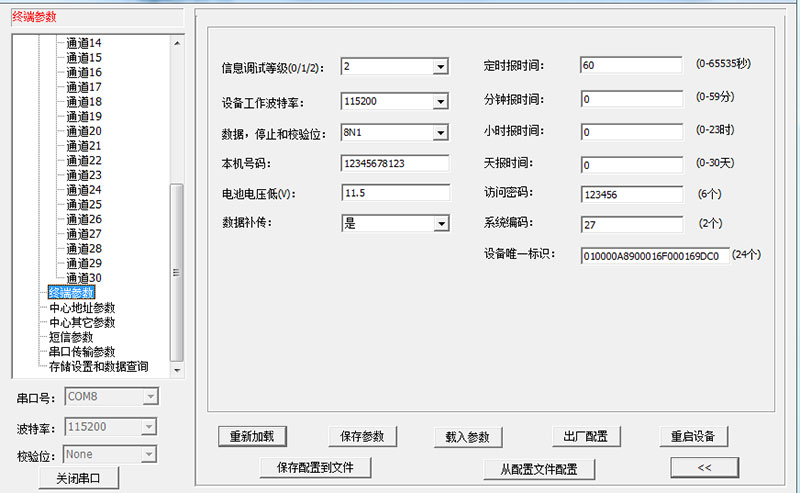Open the 数据补传 dropdown

pos(441,224)
